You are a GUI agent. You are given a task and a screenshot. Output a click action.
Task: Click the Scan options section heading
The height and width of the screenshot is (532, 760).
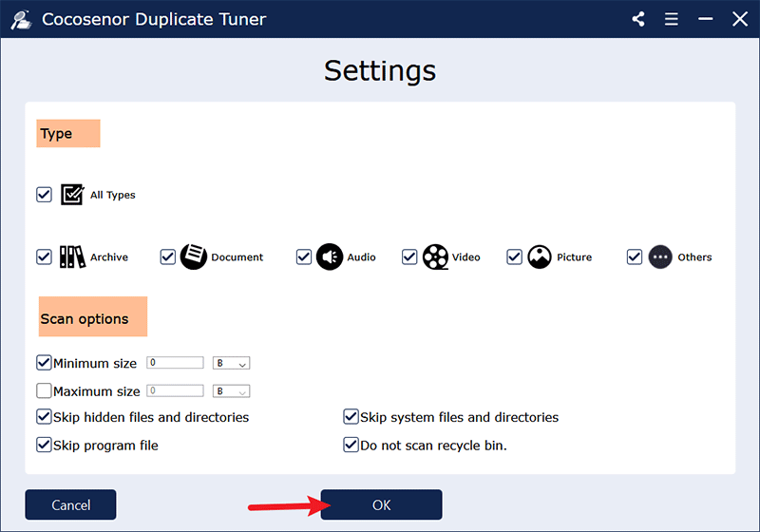[93, 317]
